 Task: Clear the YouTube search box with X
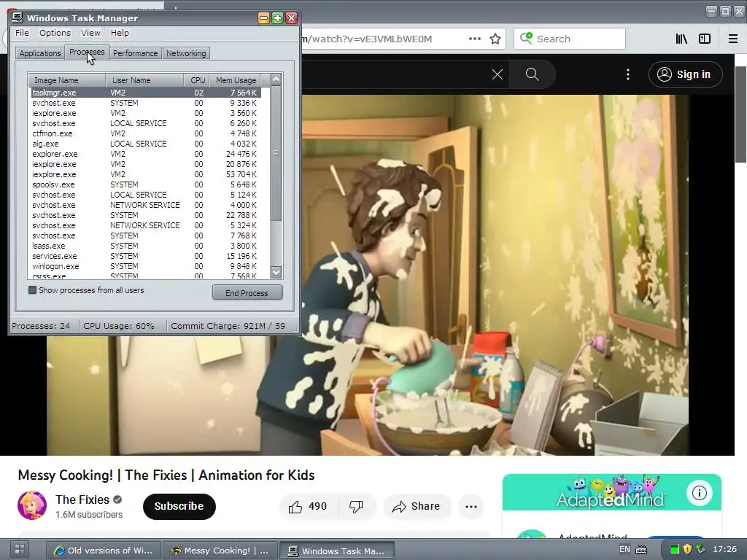tap(498, 74)
